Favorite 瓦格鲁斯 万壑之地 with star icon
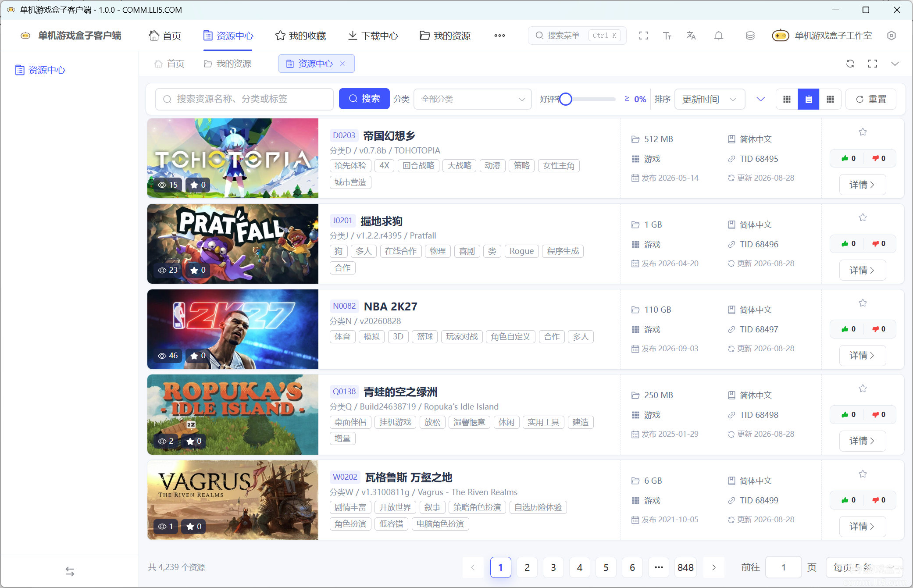The height and width of the screenshot is (588, 913). [x=863, y=474]
